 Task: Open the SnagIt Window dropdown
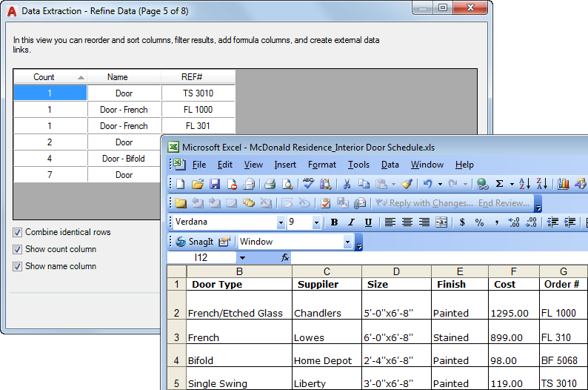click(347, 242)
